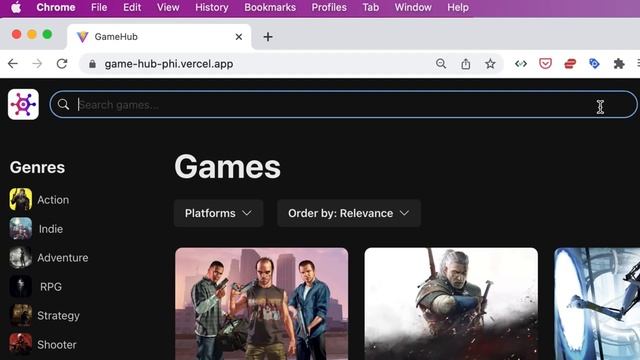Select the Action genre
640x360 pixels.
53,200
